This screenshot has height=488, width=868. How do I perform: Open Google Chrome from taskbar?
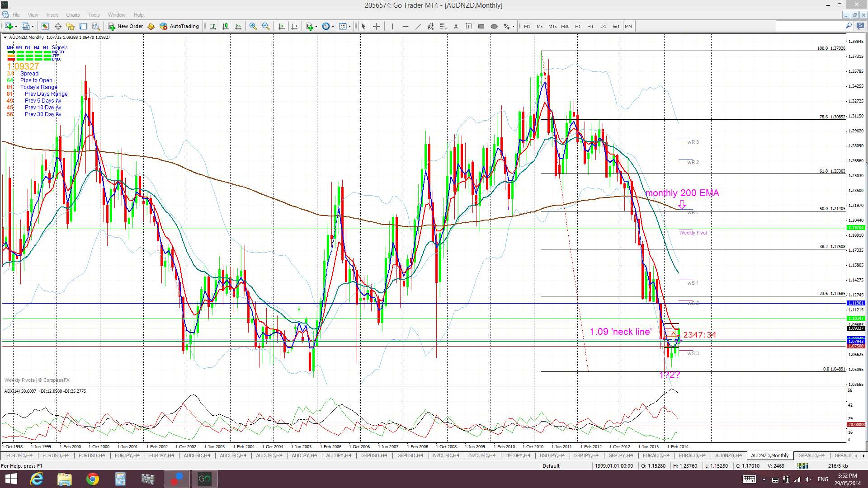point(93,479)
